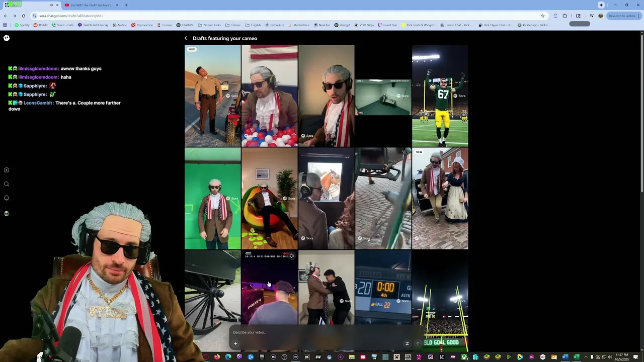Open the Sora home feed sidebar icon
This screenshot has width=644, height=362.
(x=7, y=170)
